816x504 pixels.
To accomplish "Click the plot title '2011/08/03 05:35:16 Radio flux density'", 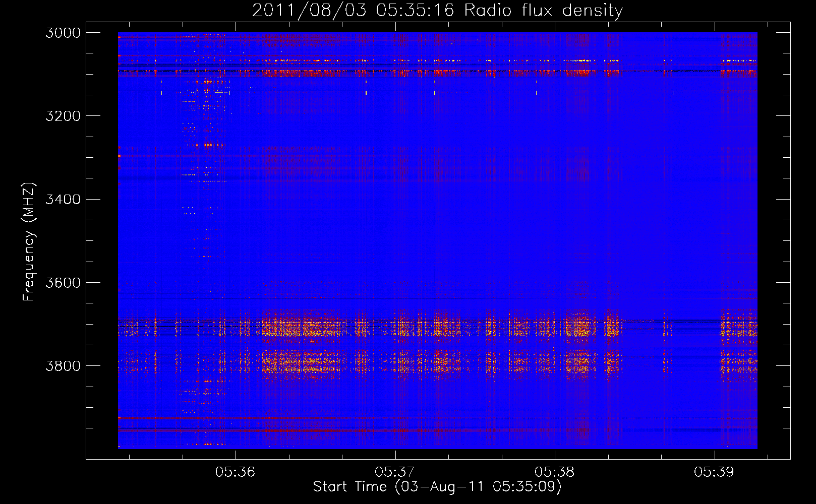I will point(437,10).
